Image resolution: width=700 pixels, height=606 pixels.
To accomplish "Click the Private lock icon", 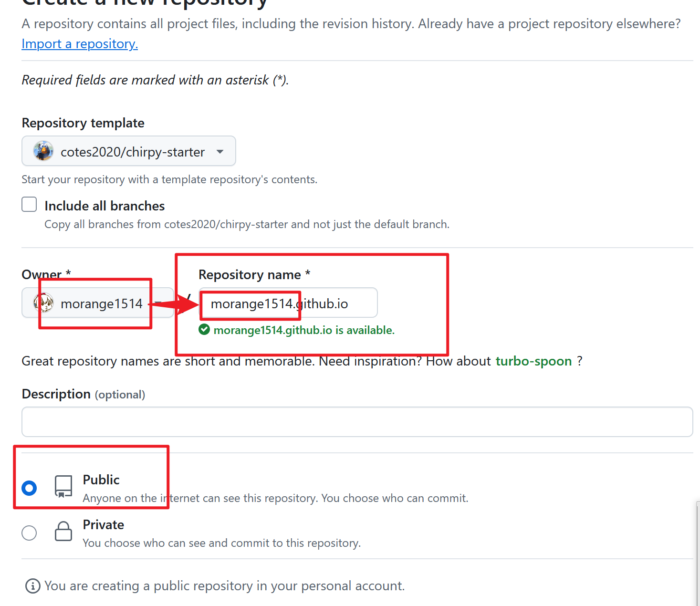I will (63, 531).
